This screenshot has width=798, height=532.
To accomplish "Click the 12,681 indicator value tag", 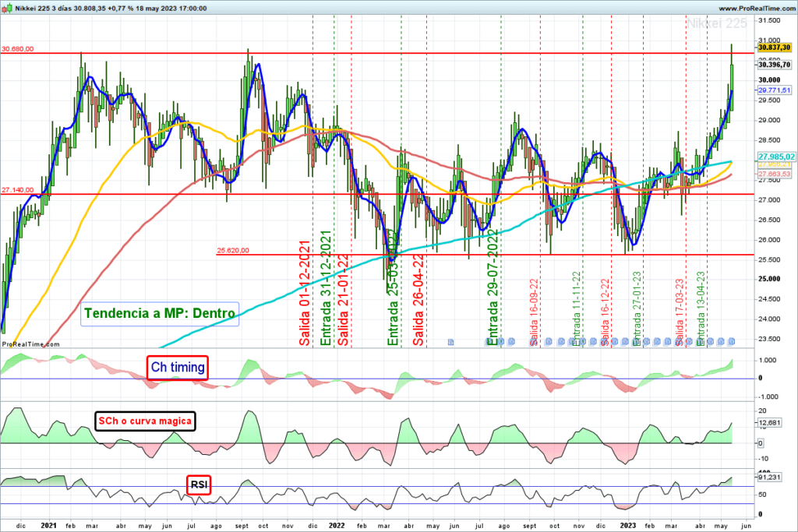I will (769, 423).
